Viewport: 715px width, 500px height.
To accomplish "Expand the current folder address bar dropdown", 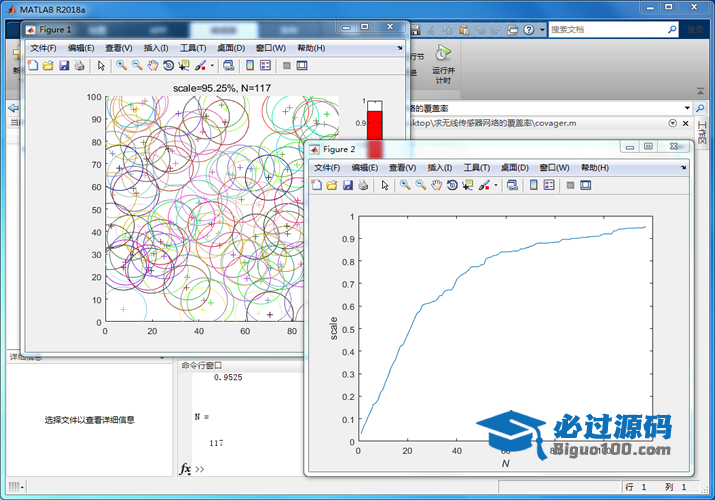I will [687, 107].
